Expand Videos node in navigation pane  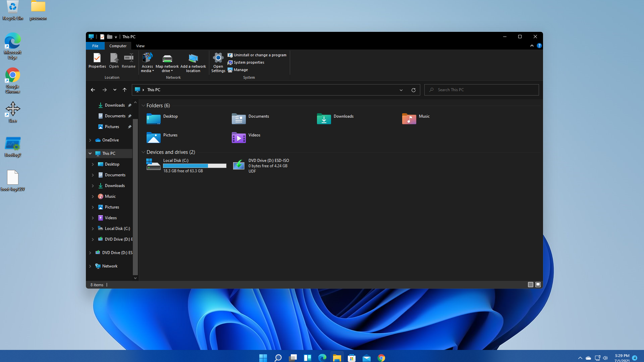coord(93,218)
